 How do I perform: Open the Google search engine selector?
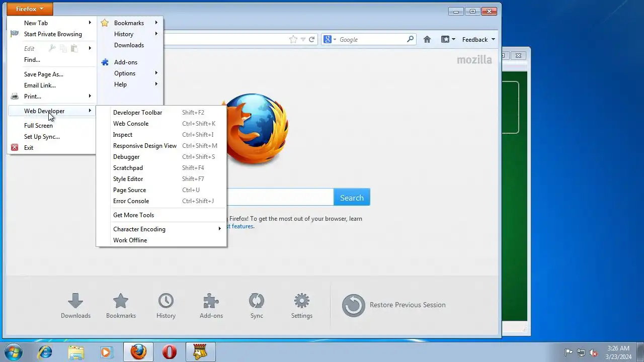tap(330, 39)
